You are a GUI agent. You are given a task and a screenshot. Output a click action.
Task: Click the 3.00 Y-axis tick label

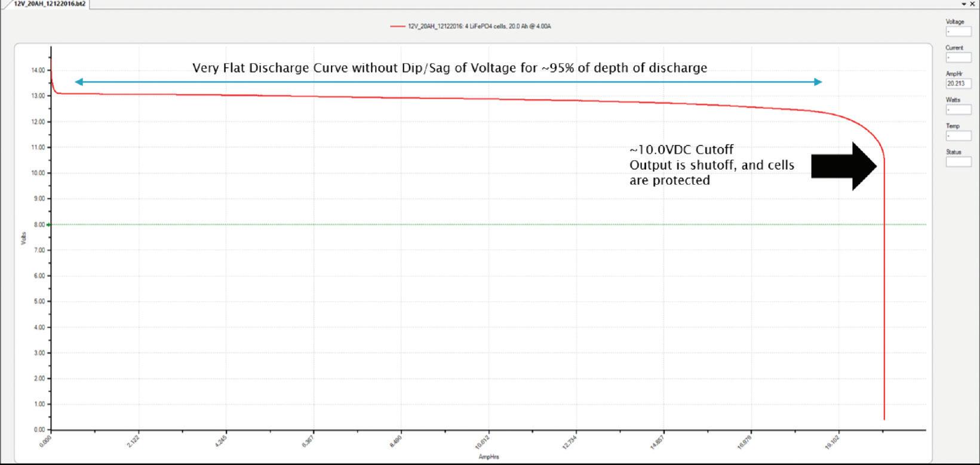[x=39, y=353]
